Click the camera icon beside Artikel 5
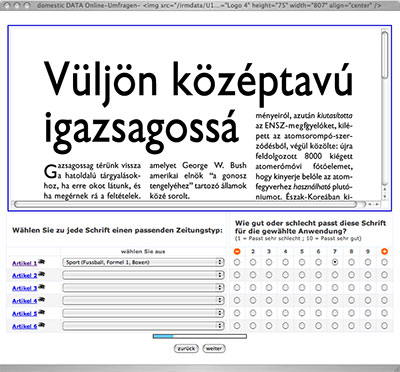 [41, 313]
